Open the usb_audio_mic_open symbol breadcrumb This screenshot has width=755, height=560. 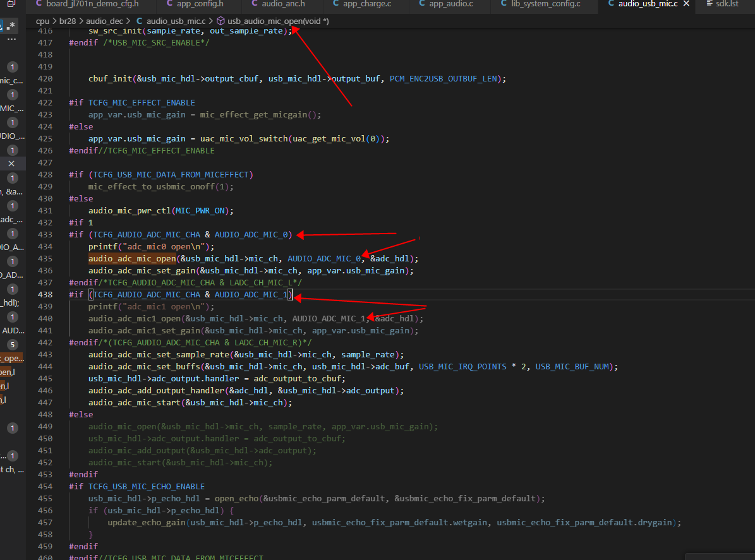[x=278, y=21]
